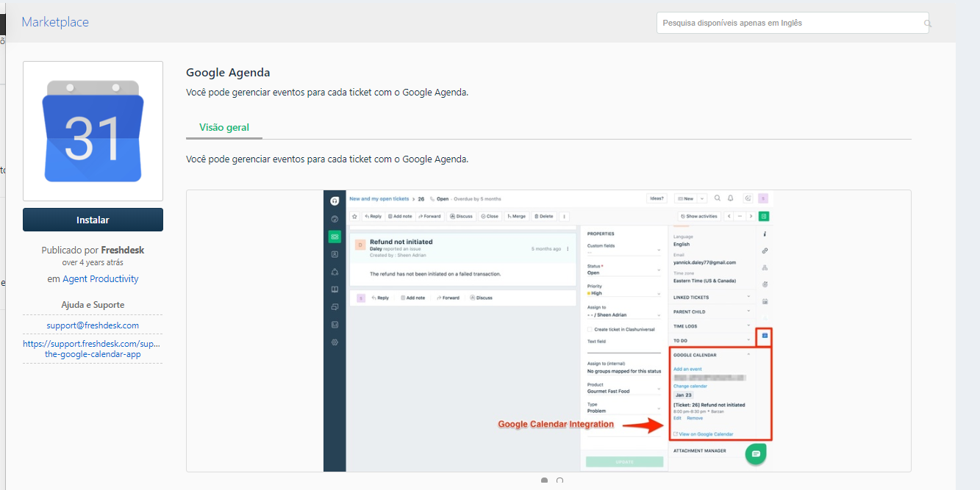Image resolution: width=980 pixels, height=490 pixels.
Task: Click Delete in the preview's ticket toolbar
Action: coord(544,217)
